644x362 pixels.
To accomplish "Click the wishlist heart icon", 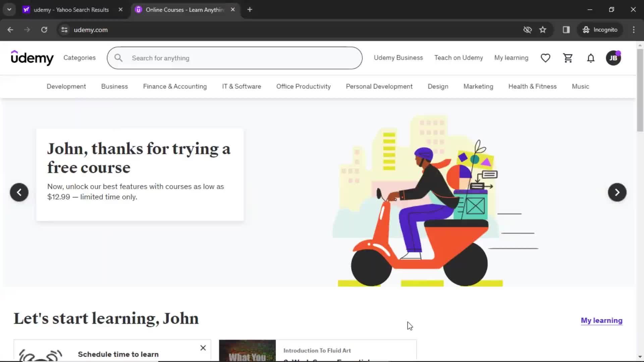I will point(545,58).
